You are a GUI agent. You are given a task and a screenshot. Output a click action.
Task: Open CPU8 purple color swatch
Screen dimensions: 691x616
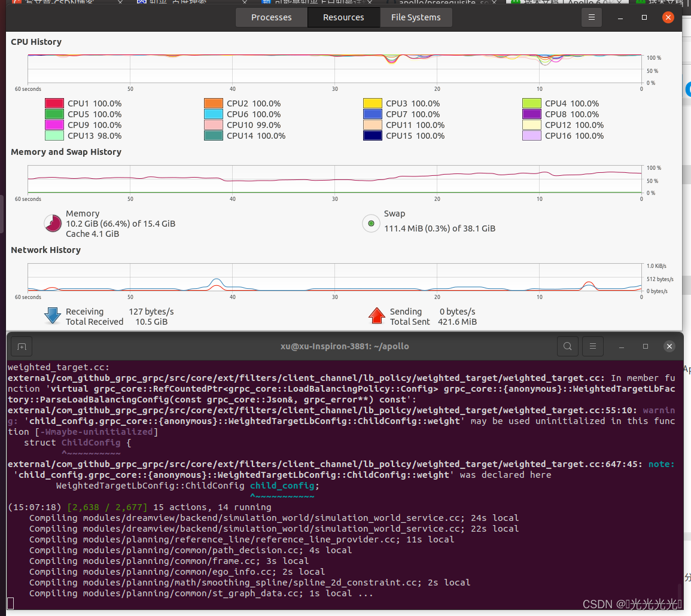531,114
